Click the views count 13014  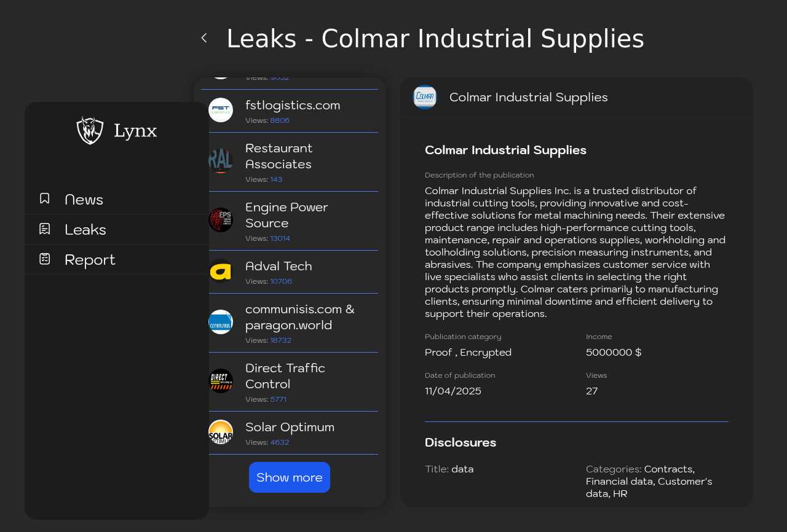coord(280,238)
